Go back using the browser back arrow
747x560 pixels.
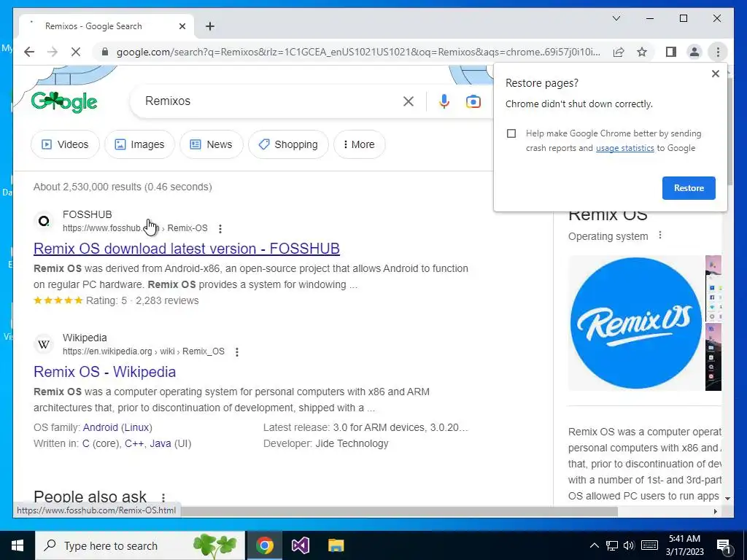pos(29,52)
